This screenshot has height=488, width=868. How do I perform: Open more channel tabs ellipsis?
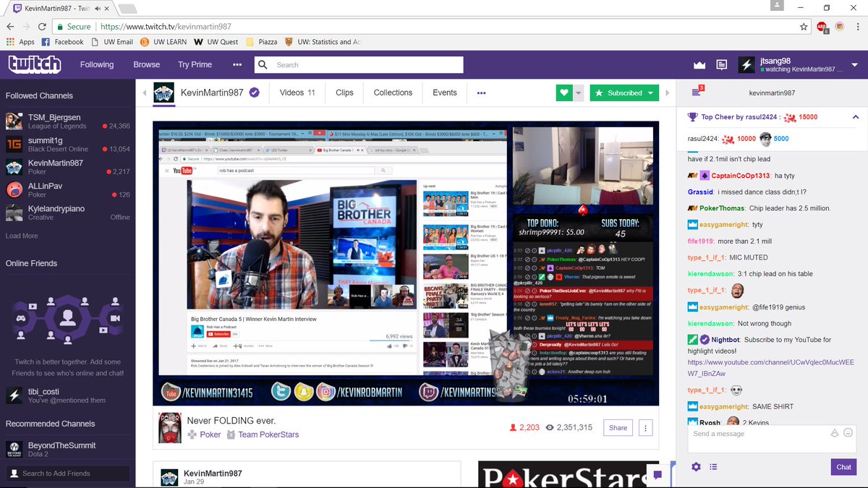click(481, 93)
